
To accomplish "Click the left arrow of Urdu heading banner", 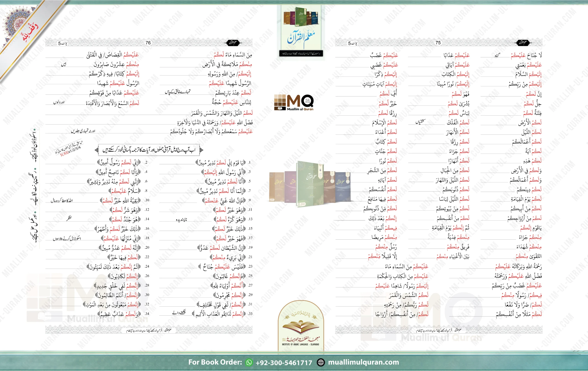I will coord(97,150).
